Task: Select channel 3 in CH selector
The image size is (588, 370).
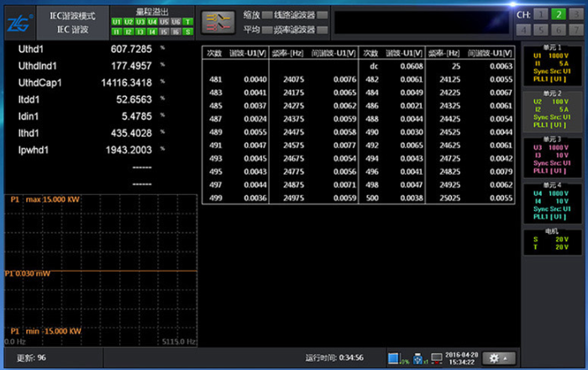Action: pyautogui.click(x=576, y=14)
